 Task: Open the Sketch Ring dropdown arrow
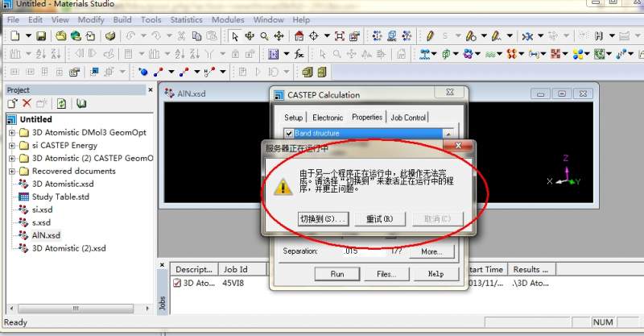484,36
